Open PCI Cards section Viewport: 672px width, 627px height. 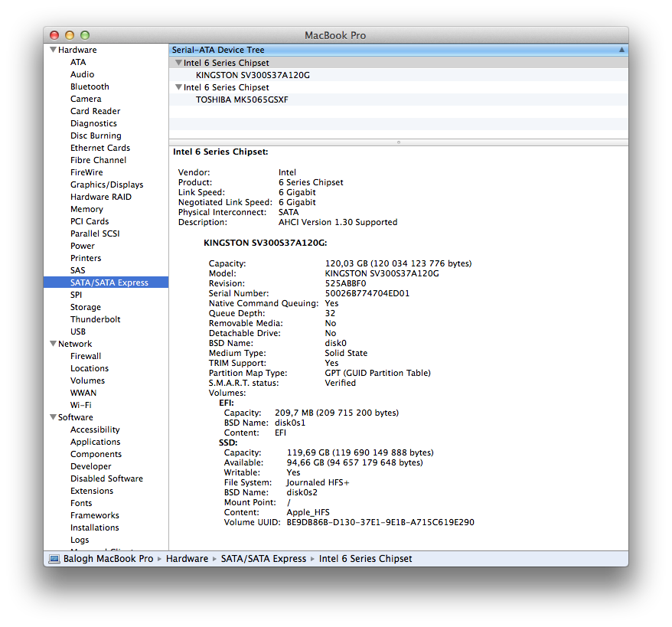90,221
